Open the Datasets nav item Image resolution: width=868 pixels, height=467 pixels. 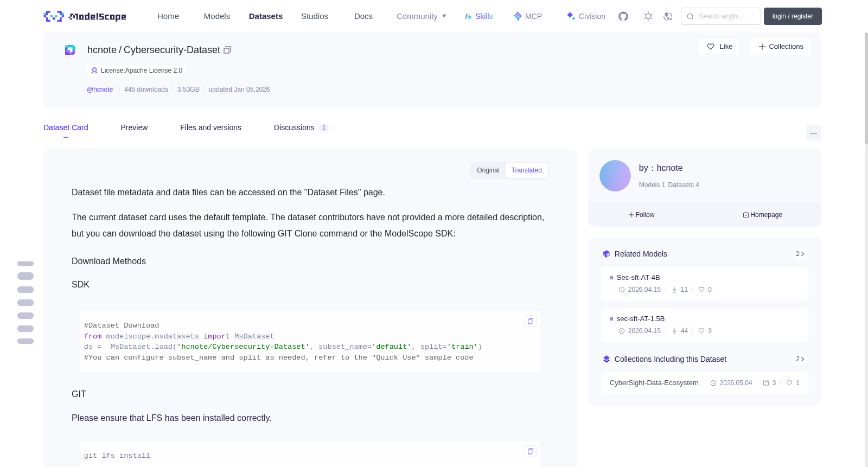(x=266, y=16)
